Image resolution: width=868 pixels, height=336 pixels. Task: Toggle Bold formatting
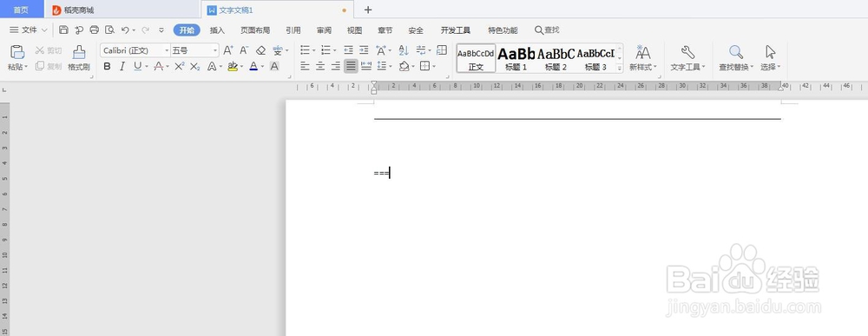pyautogui.click(x=108, y=67)
